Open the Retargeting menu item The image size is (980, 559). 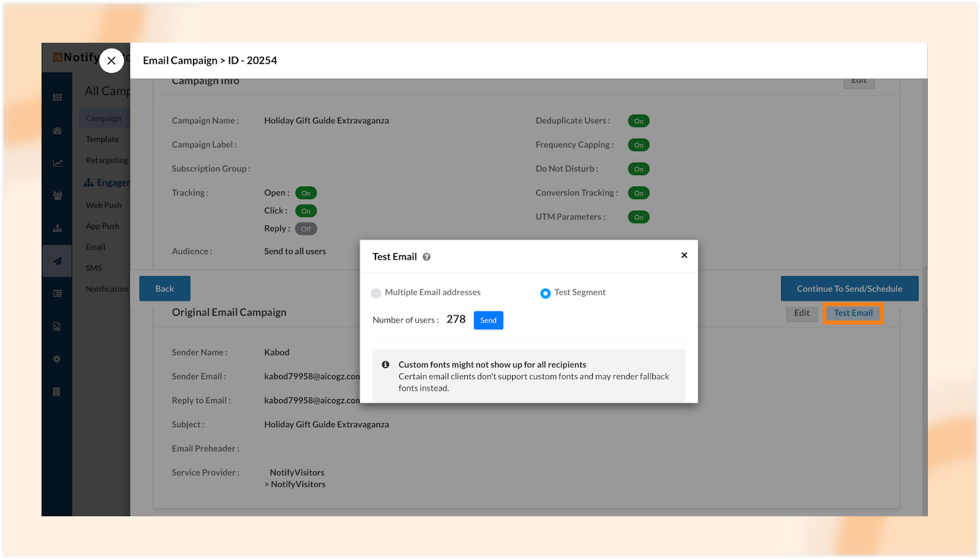[107, 160]
